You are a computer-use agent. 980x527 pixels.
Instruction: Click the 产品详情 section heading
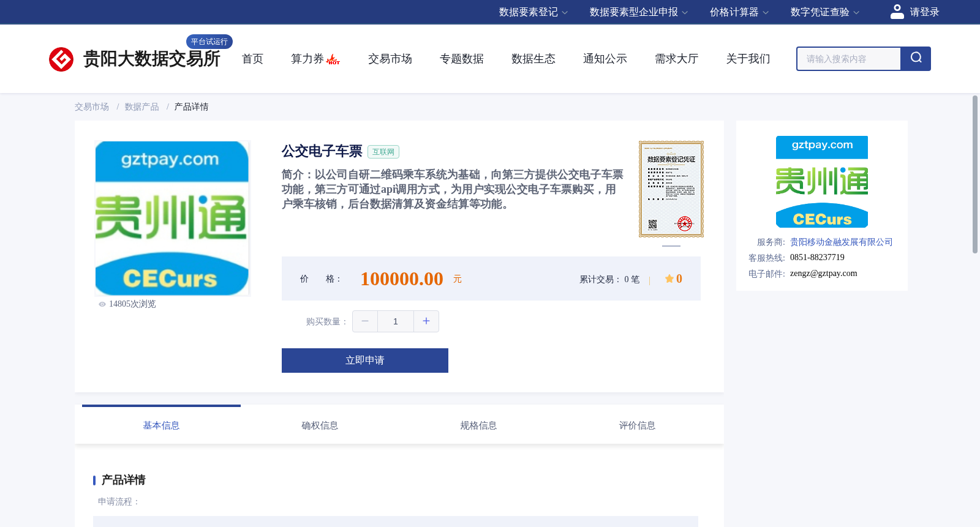123,480
